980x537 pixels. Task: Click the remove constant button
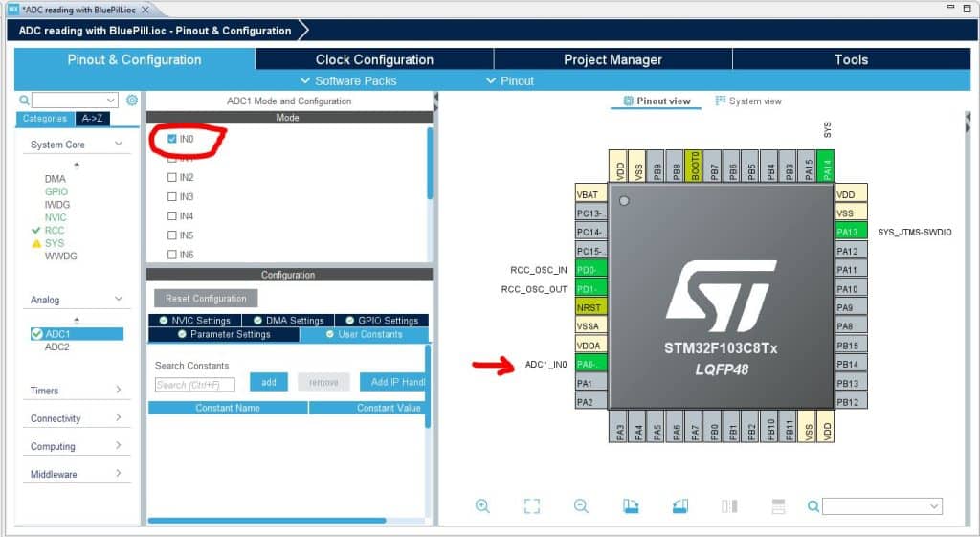(x=323, y=382)
